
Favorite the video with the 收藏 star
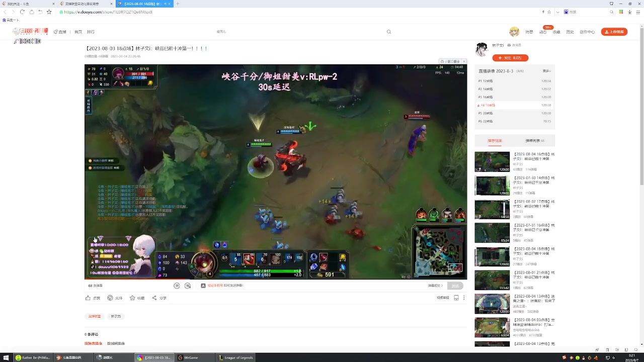click(x=132, y=298)
